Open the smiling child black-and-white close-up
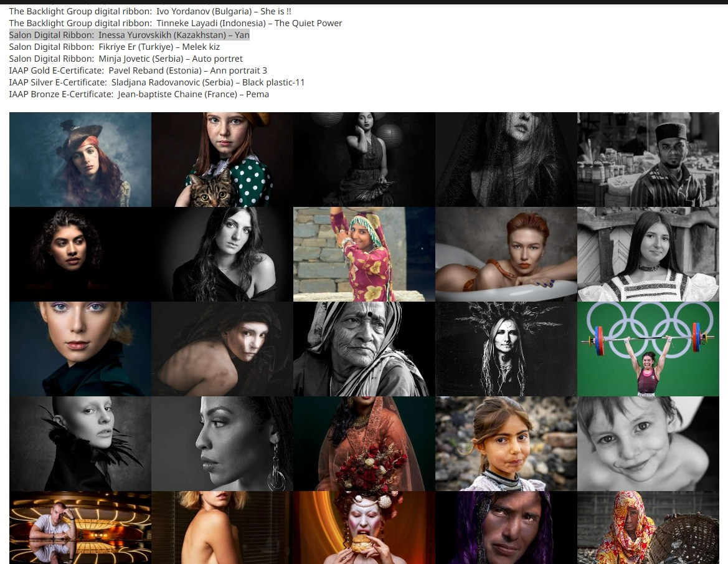Viewport: 728px width, 564px height. tap(648, 444)
